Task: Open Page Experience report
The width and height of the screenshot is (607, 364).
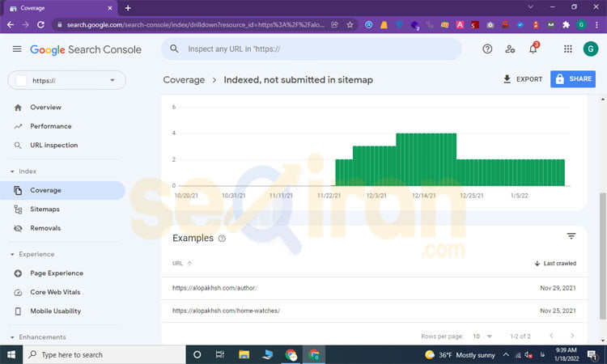Action: pyautogui.click(x=57, y=273)
